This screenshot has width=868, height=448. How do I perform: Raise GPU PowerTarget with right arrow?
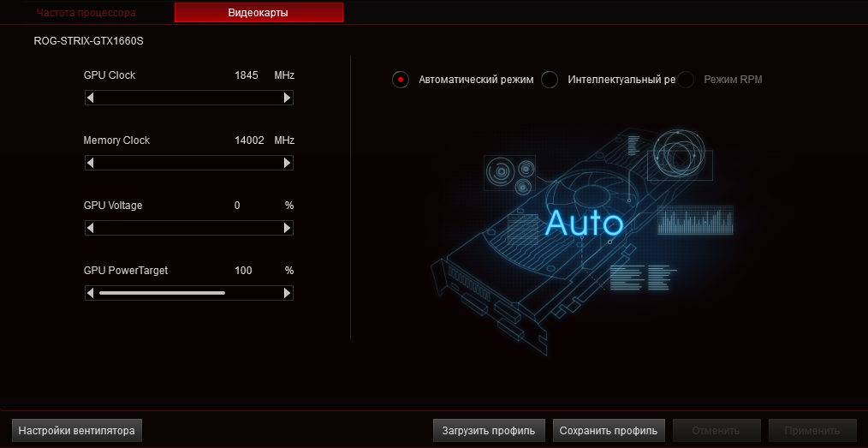click(x=287, y=293)
